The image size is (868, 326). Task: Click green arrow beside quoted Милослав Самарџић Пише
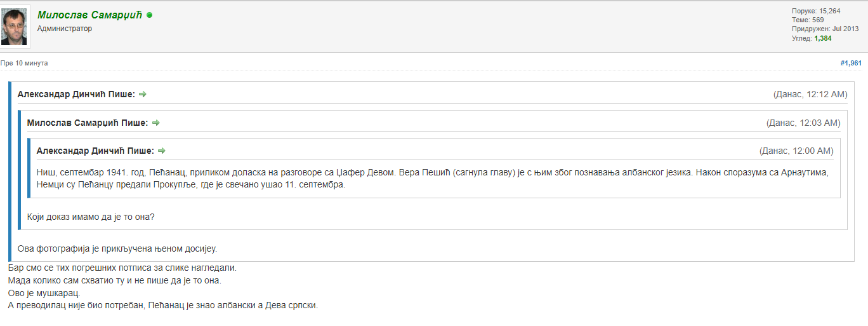click(x=156, y=123)
